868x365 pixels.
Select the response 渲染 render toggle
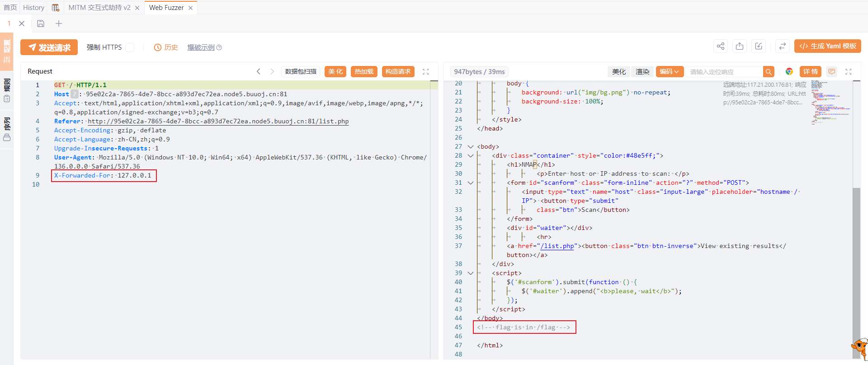pos(642,71)
